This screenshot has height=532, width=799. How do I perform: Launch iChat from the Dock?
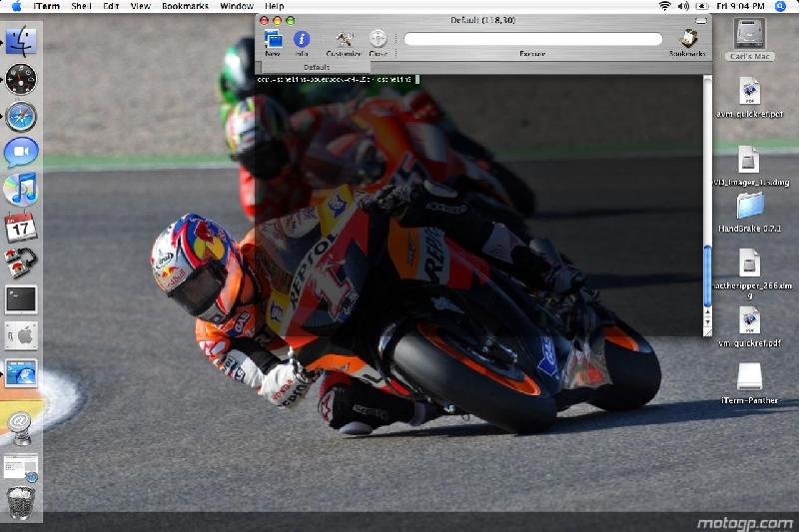point(21,153)
